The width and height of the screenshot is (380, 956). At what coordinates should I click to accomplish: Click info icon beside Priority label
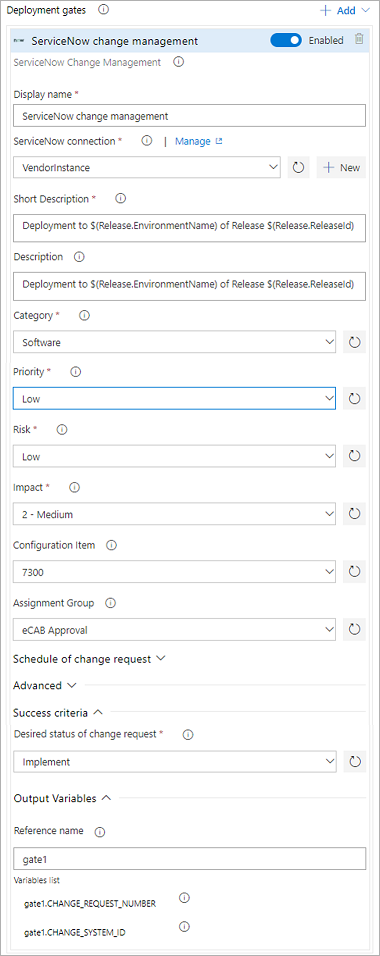pos(76,371)
